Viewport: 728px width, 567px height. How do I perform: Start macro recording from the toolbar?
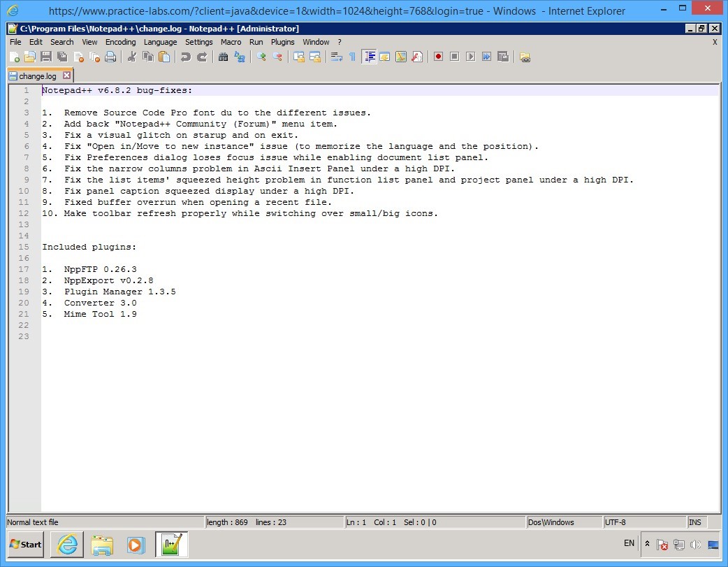point(438,57)
